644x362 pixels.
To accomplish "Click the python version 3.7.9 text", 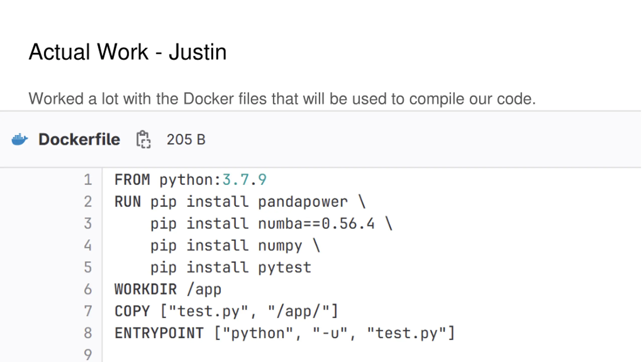I will click(x=244, y=180).
